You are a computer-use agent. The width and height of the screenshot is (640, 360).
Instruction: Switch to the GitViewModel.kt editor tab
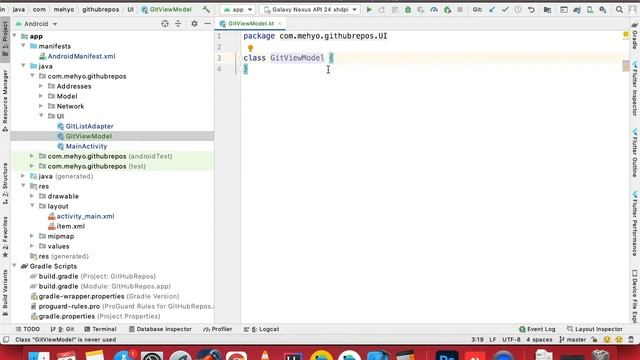(250, 24)
